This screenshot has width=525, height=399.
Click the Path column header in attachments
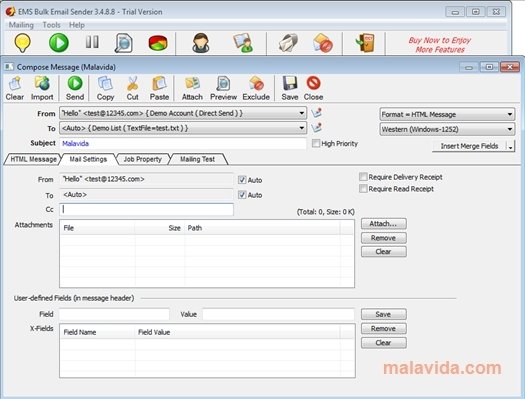click(262, 228)
